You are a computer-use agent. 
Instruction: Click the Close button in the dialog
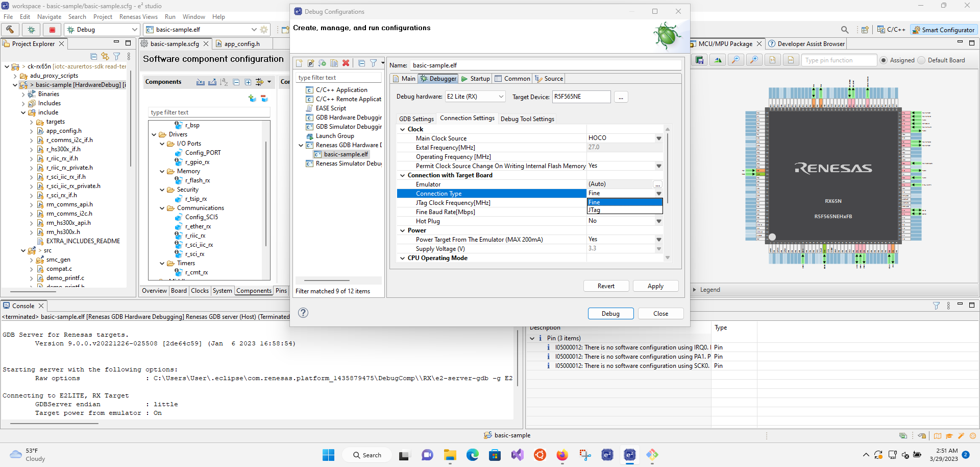click(x=660, y=314)
